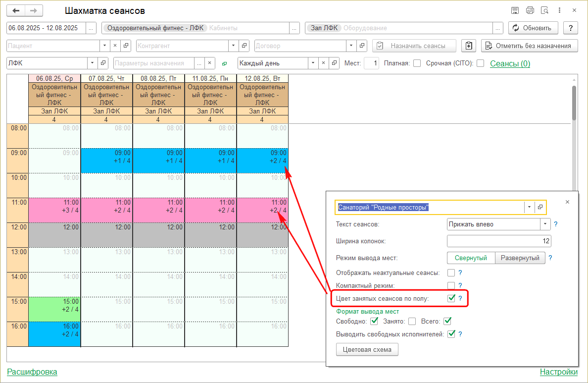This screenshot has width=588, height=383.
Task: Click the Ширина колонок field
Action: tap(499, 241)
